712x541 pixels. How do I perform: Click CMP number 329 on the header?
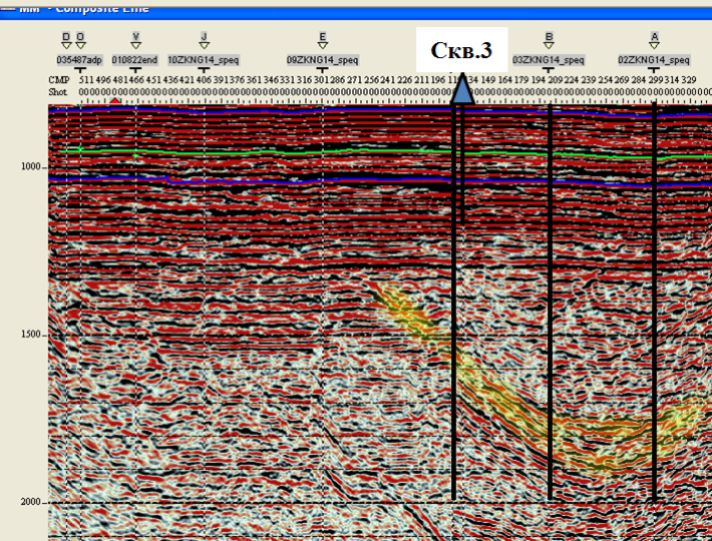[x=688, y=80]
